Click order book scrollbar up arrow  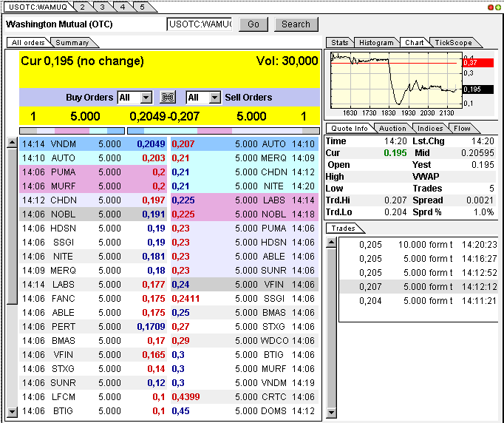(13, 142)
